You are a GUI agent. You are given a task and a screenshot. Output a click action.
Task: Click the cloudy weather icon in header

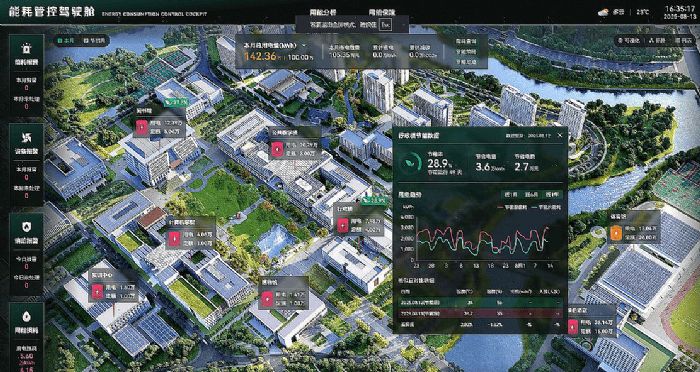(603, 13)
